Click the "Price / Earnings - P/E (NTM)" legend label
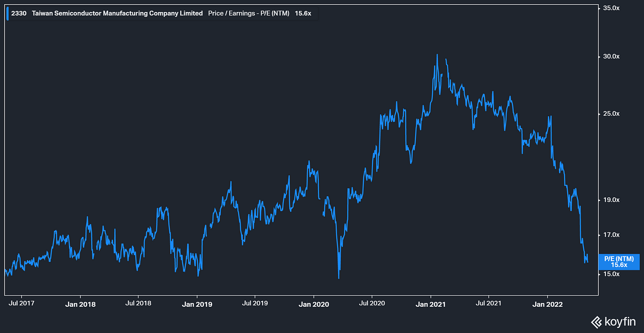This screenshot has height=333, width=644. click(248, 13)
